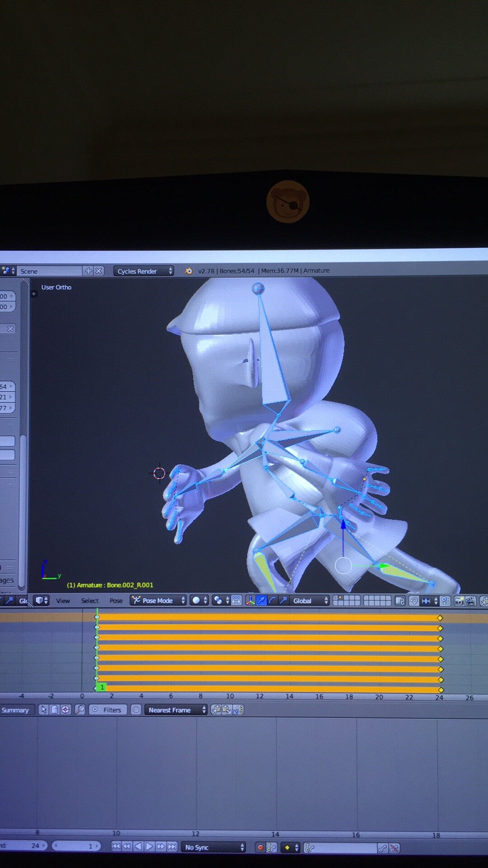Click the top-row keyframe diamond at frame 24
The image size is (488, 868).
click(440, 618)
